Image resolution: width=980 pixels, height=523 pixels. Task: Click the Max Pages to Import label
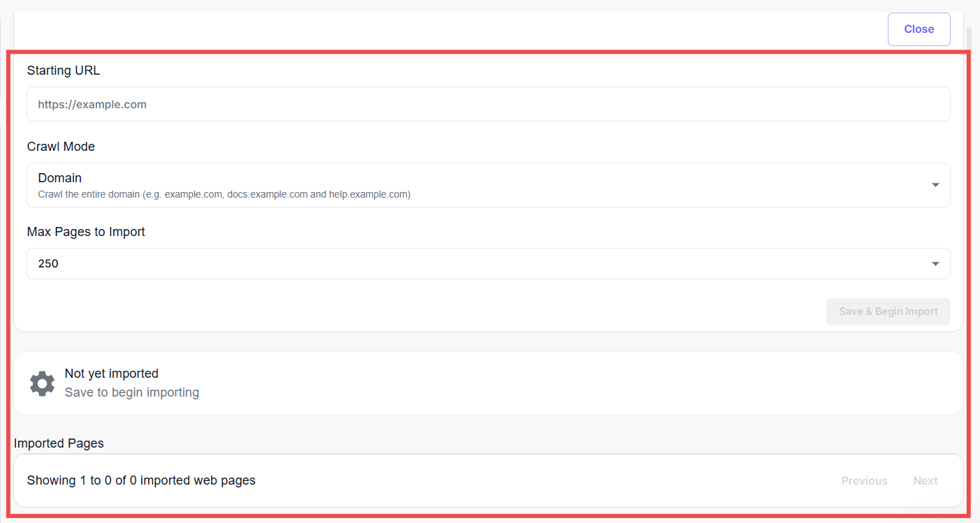(x=86, y=232)
